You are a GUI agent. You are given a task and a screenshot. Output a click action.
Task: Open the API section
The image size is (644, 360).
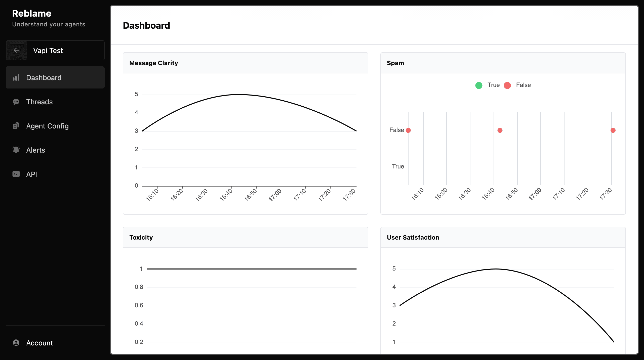pyautogui.click(x=32, y=174)
